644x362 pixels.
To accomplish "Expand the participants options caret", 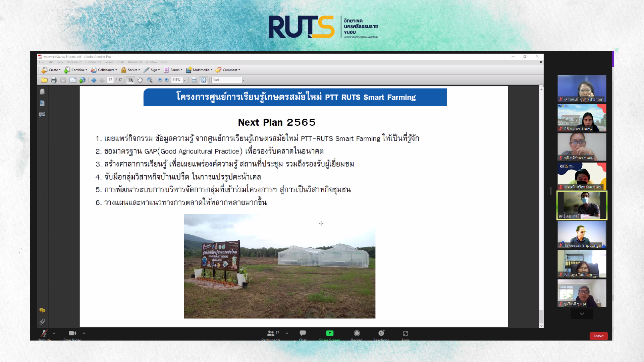I will pos(287,333).
